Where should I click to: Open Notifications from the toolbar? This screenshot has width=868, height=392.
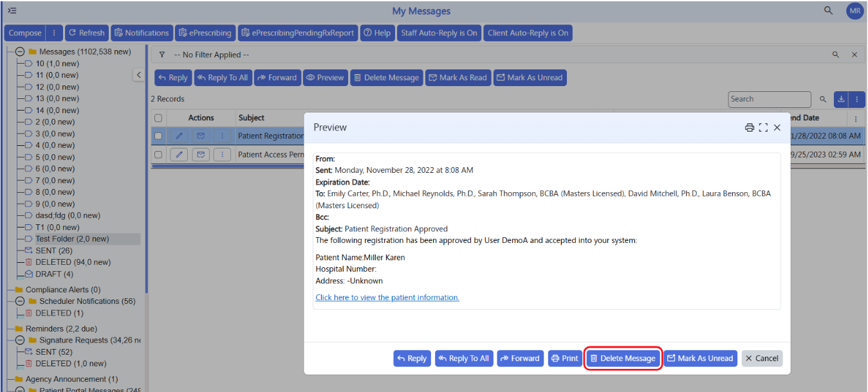[141, 33]
